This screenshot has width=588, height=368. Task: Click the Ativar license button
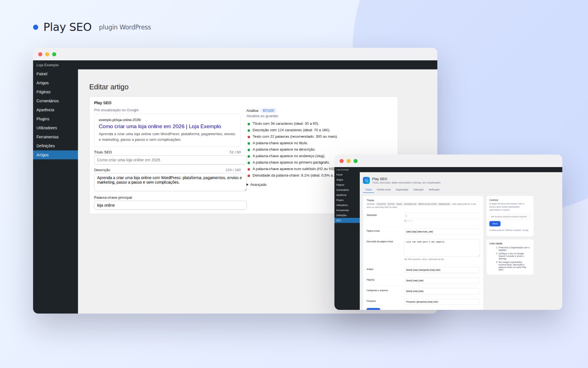pyautogui.click(x=495, y=224)
